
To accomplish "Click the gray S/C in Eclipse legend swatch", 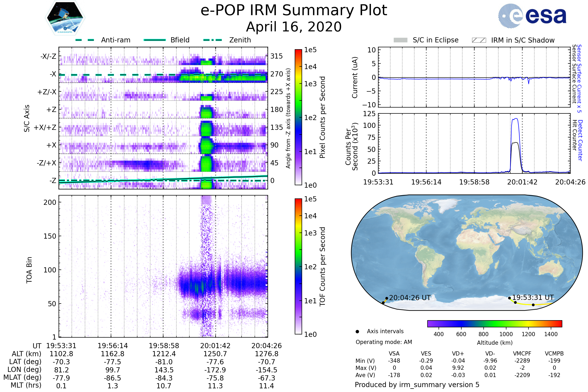I will (400, 40).
